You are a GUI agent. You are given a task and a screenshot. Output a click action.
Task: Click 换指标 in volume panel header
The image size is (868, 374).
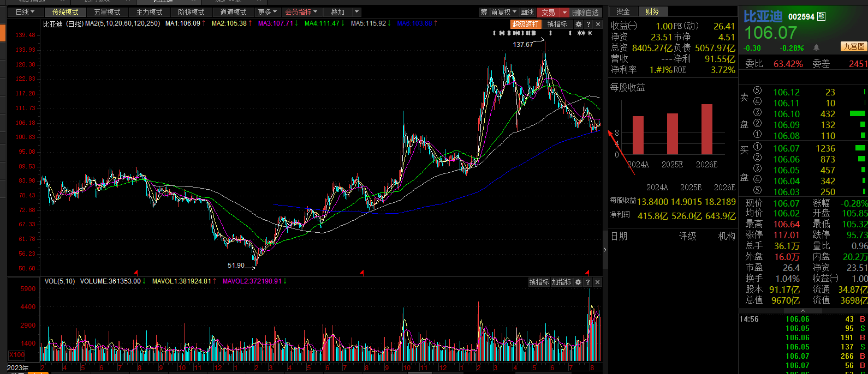(539, 282)
